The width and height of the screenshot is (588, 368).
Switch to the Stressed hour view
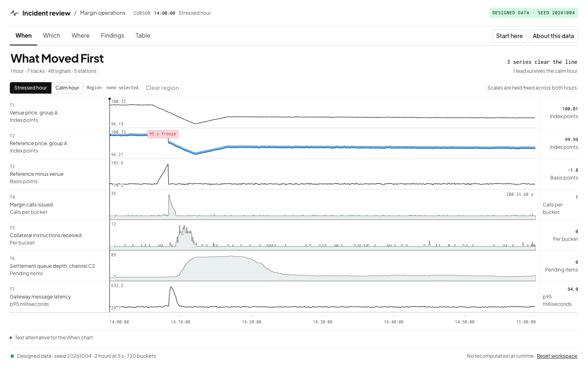coord(31,88)
